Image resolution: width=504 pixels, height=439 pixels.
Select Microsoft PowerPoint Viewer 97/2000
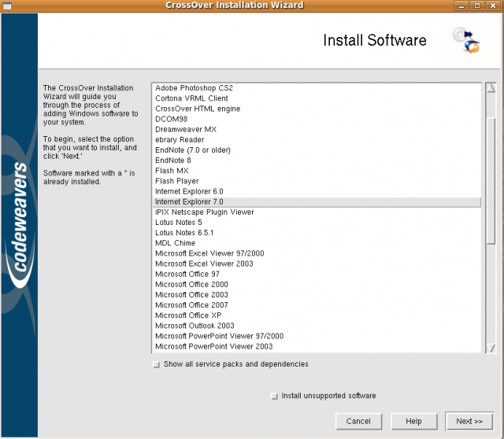click(x=317, y=336)
